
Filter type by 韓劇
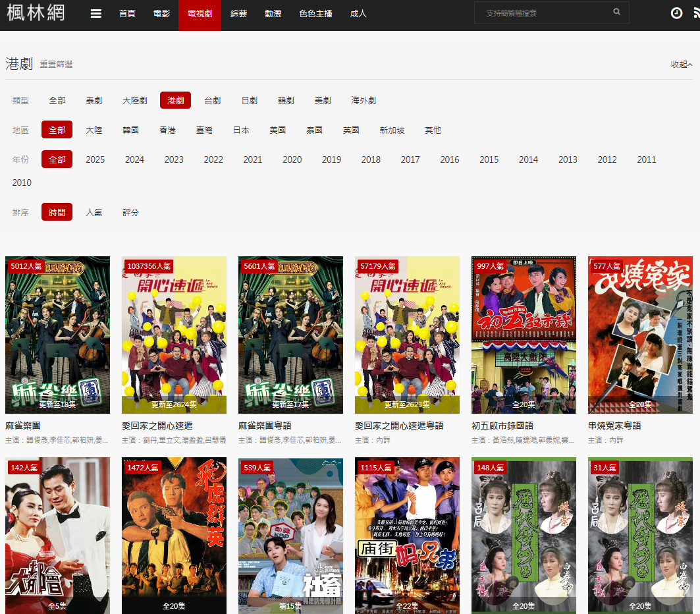point(286,101)
